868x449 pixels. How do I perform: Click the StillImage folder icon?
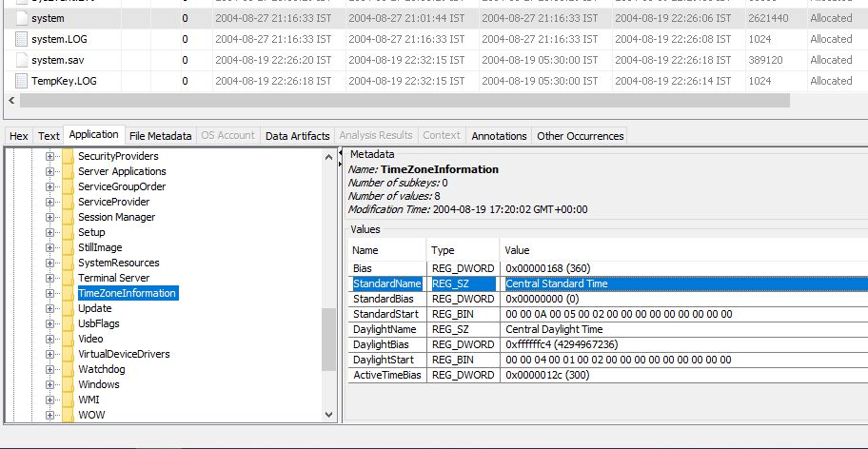pos(69,247)
